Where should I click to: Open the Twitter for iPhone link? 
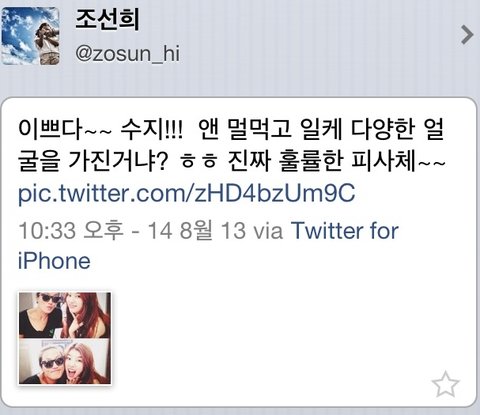pyautogui.click(x=208, y=246)
